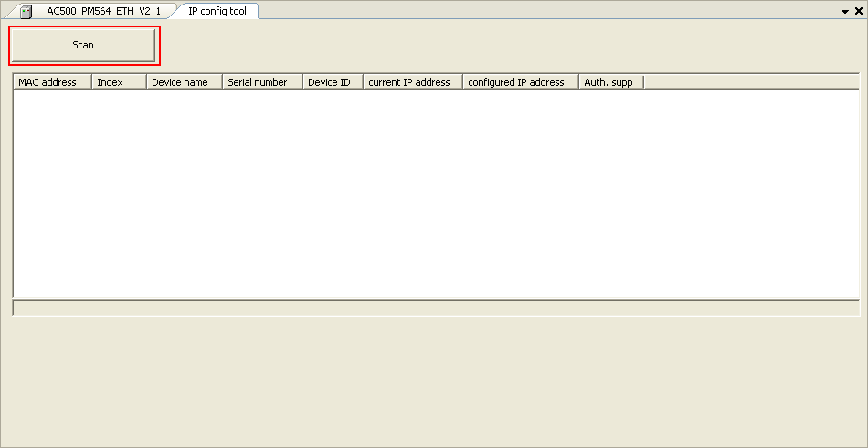
Task: Sort by MAC address column header
Action: pos(52,82)
